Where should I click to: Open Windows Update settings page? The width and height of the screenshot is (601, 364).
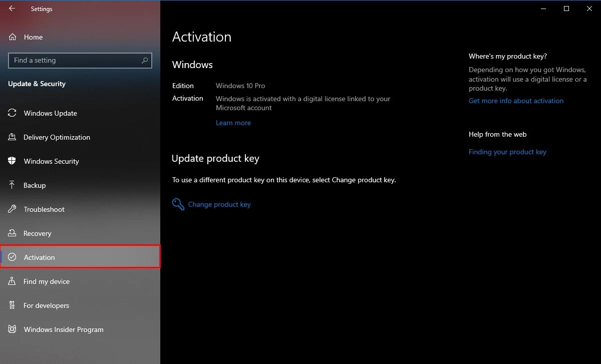[80, 113]
